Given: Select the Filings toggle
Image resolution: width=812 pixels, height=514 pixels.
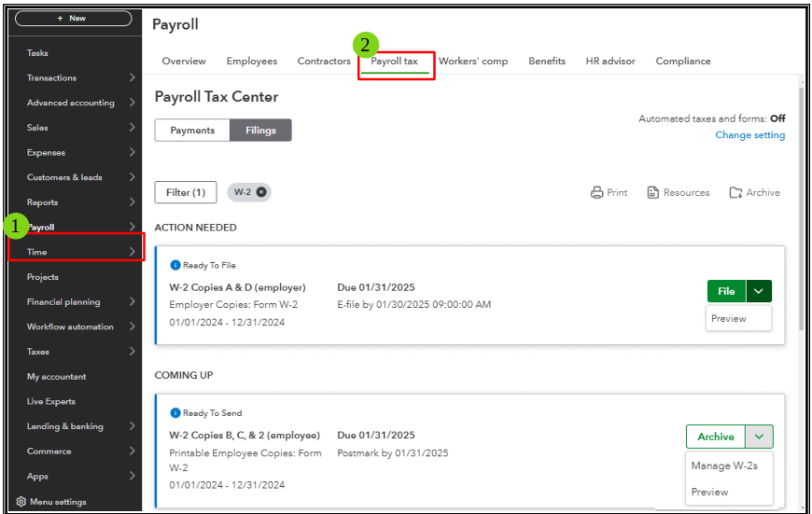Looking at the screenshot, I should [x=260, y=130].
